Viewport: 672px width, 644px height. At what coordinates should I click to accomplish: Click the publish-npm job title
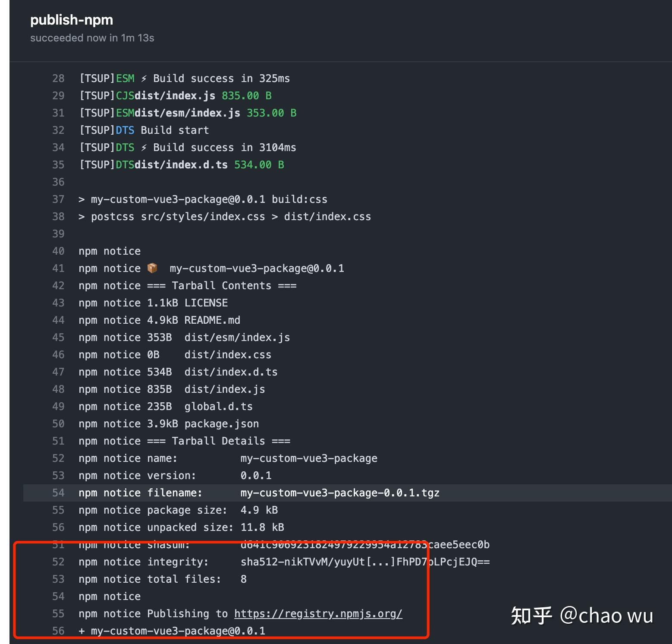[x=72, y=20]
